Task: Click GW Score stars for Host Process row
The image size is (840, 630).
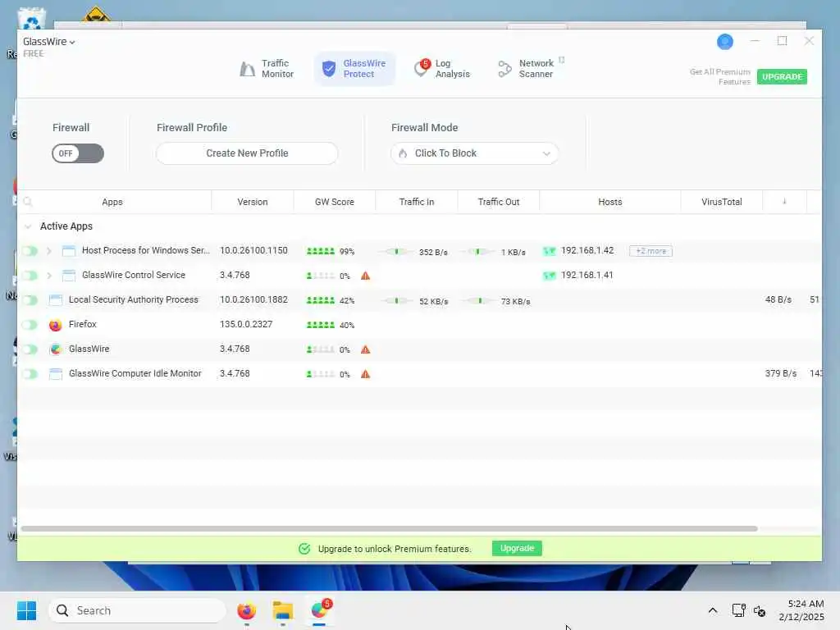Action: pos(321,251)
